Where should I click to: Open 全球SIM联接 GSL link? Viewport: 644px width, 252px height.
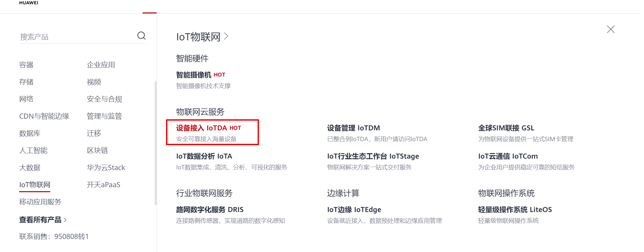click(506, 128)
